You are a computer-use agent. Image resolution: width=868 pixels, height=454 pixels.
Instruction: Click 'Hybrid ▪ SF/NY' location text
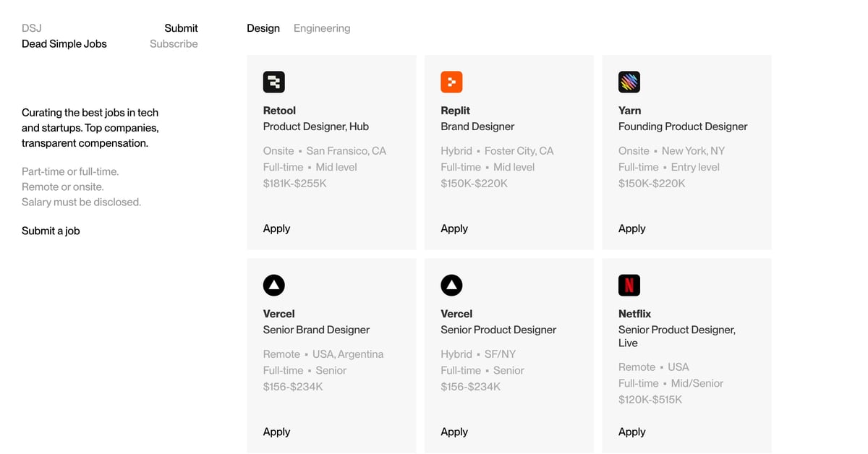click(x=478, y=354)
